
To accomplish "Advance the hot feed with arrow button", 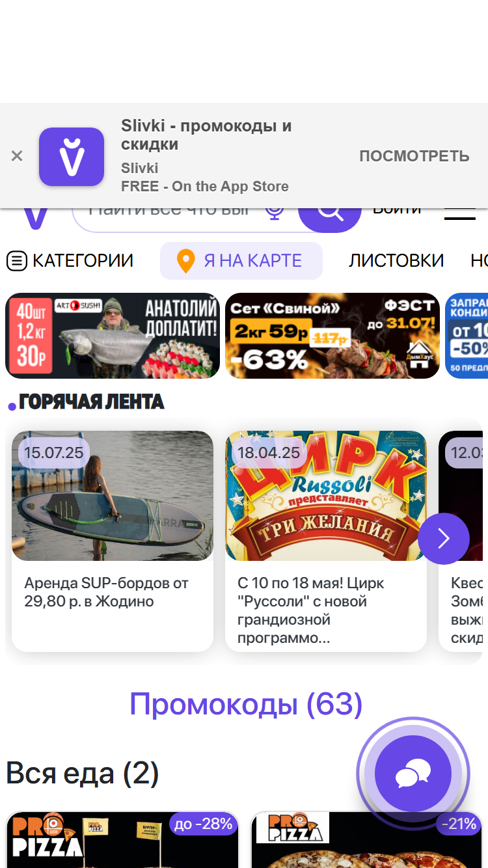I will click(444, 538).
